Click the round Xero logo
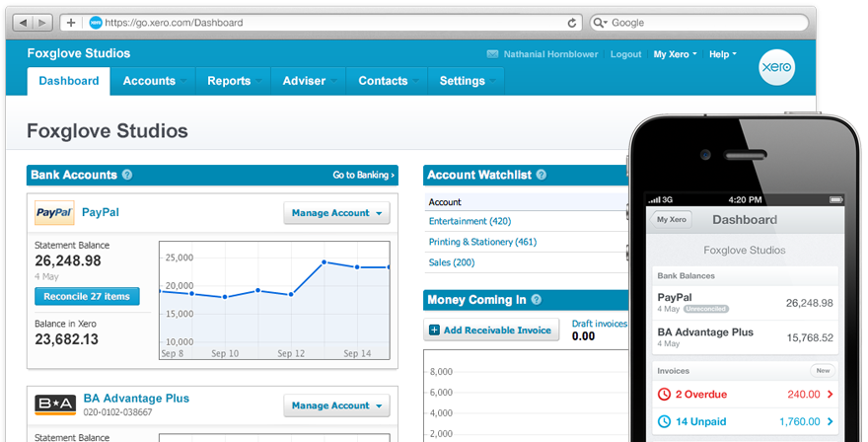Screen dimensions: 868x442 pyautogui.click(x=776, y=67)
